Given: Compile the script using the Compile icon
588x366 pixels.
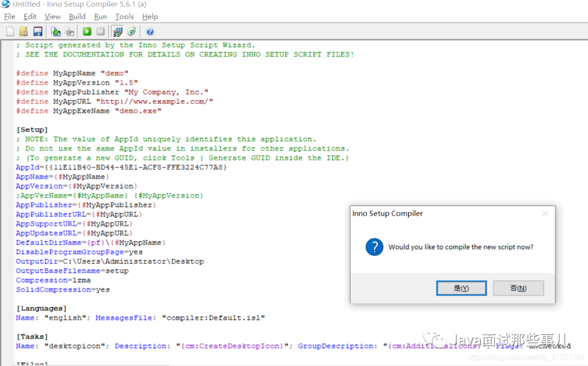Looking at the screenshot, I should point(56,32).
